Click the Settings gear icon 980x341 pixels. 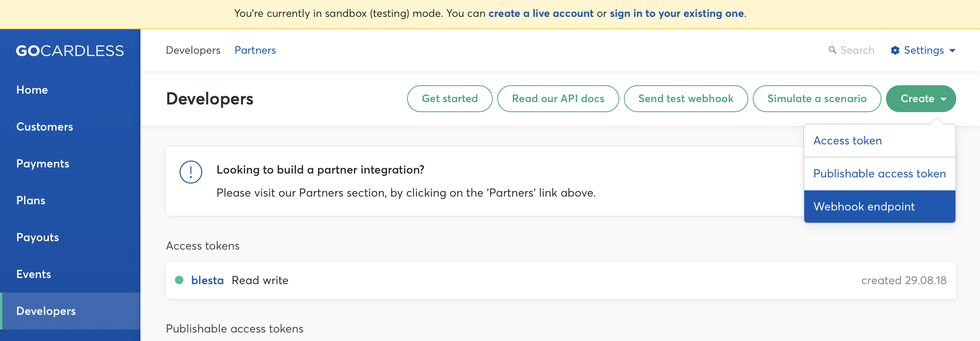pyautogui.click(x=895, y=50)
